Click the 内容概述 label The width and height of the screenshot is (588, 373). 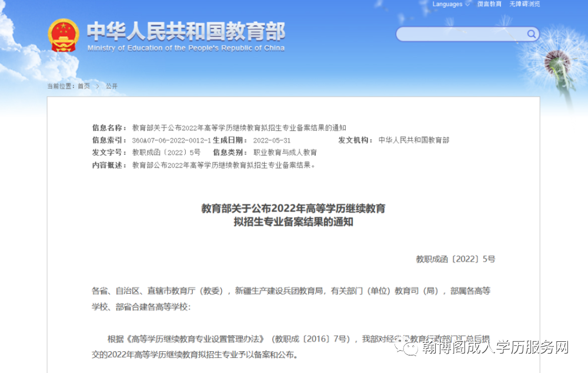[x=109, y=165]
